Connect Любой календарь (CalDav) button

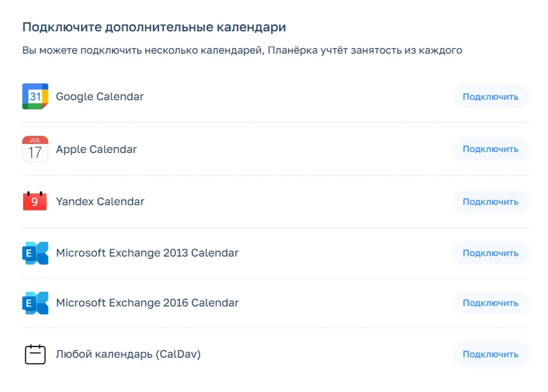pos(490,354)
